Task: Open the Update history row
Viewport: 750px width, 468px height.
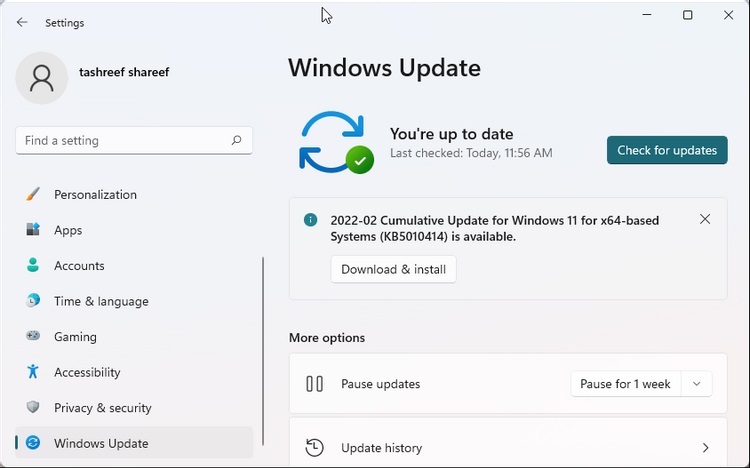Action: tap(508, 443)
